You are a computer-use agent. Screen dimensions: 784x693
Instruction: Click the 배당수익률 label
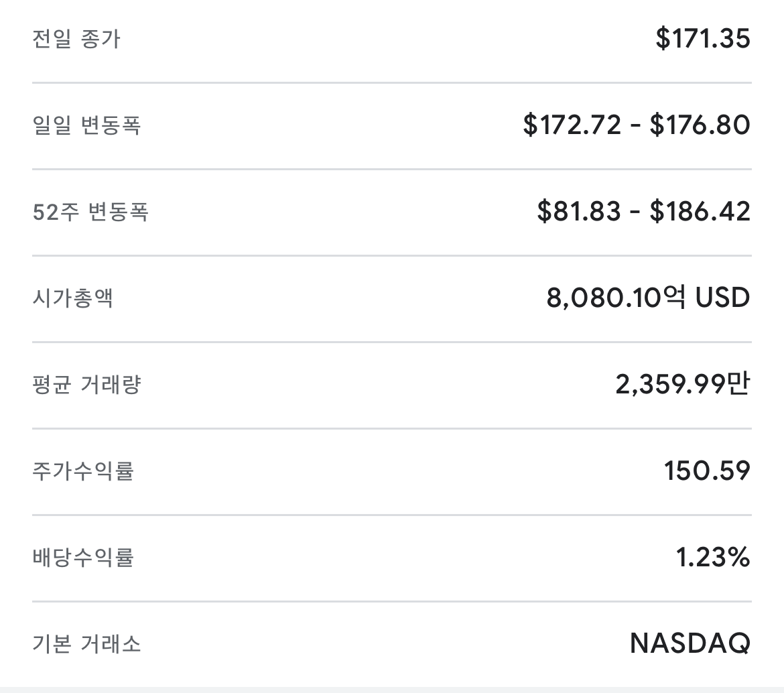point(83,558)
